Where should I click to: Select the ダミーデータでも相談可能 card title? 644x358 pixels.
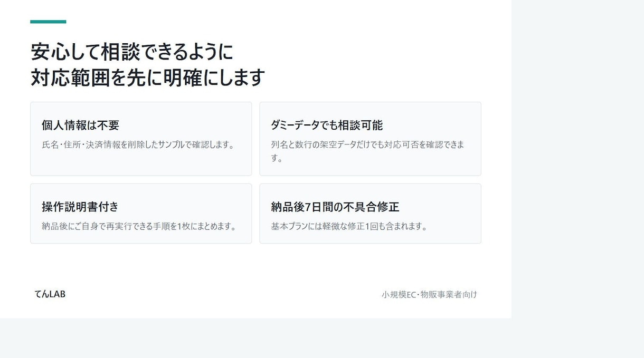(x=327, y=125)
